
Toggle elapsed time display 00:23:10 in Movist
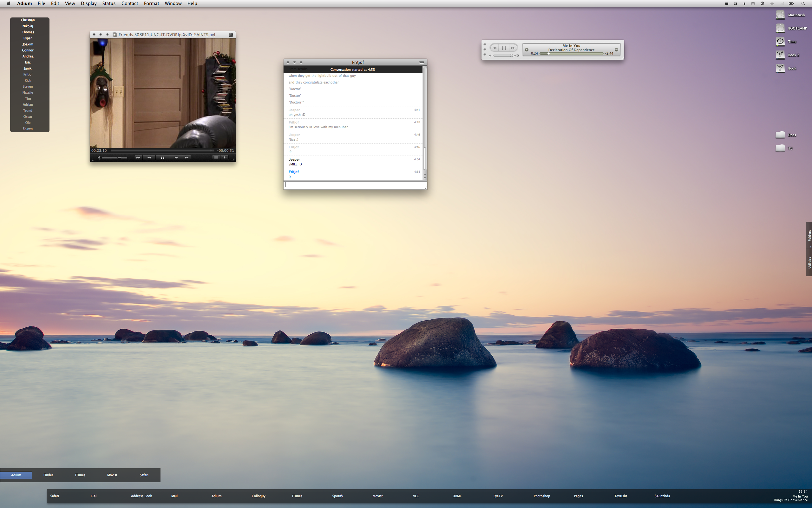tap(99, 150)
